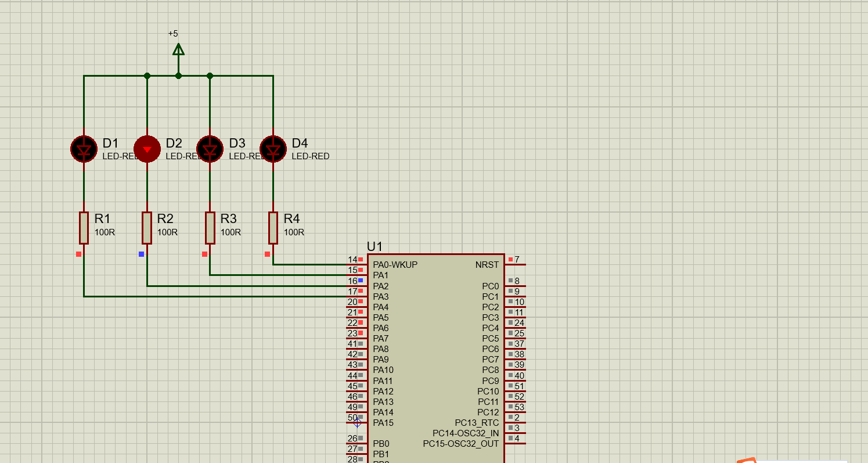
Task: Click the 100R value under R1
Action: (x=105, y=232)
